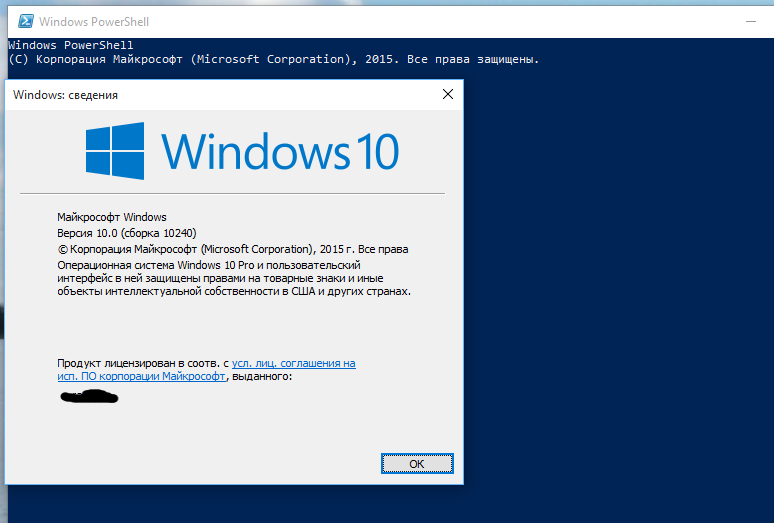This screenshot has height=523, width=774.
Task: Click the Windows PowerShell title bar text
Action: coord(94,22)
